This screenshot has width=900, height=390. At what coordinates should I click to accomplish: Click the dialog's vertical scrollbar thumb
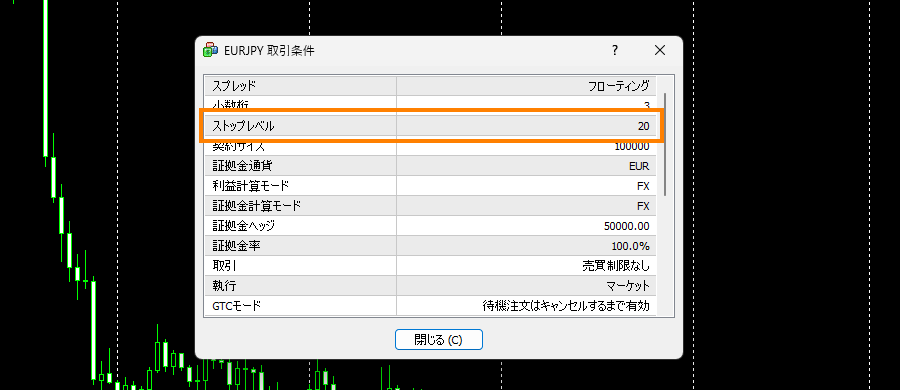[x=665, y=144]
